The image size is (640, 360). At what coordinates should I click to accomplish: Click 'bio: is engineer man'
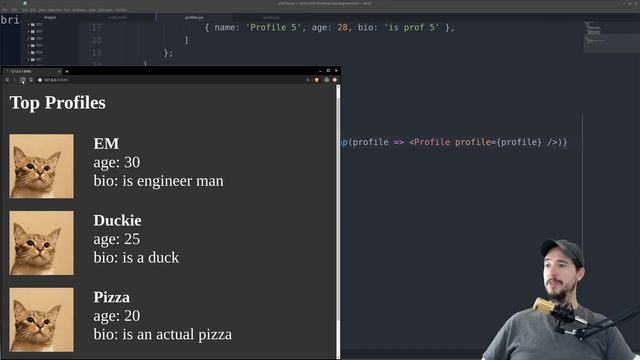159,181
